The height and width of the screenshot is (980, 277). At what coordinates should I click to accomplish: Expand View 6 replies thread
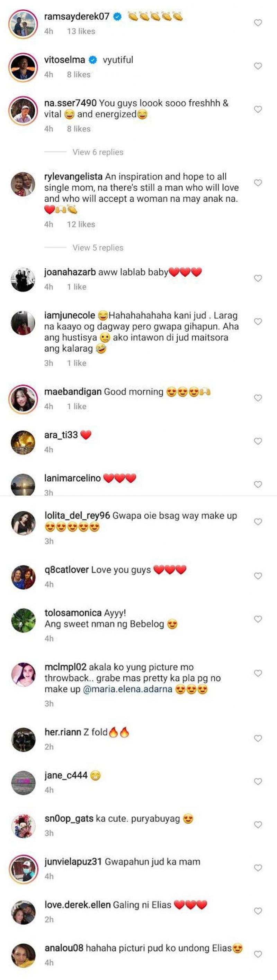(98, 152)
